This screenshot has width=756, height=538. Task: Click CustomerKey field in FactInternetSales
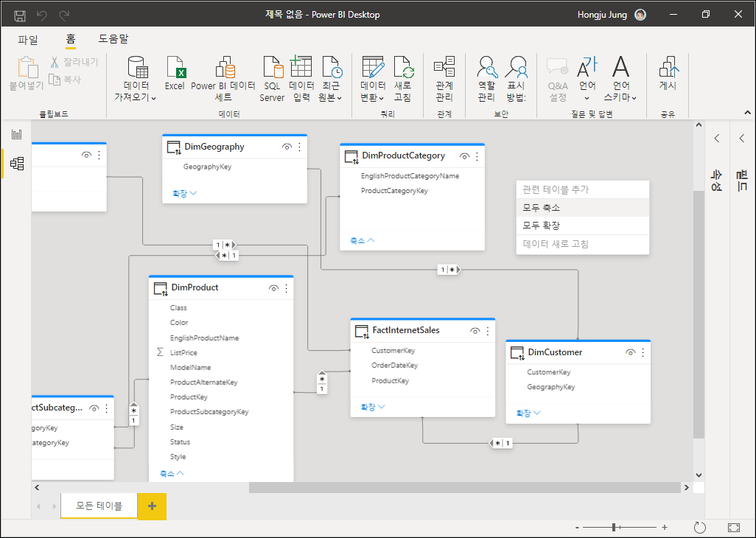(x=393, y=351)
